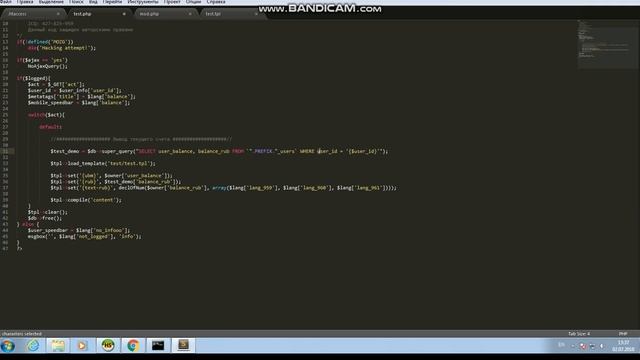Image resolution: width=640 pixels, height=360 pixels.
Task: Click line number 31 in gutter
Action: click(5, 151)
